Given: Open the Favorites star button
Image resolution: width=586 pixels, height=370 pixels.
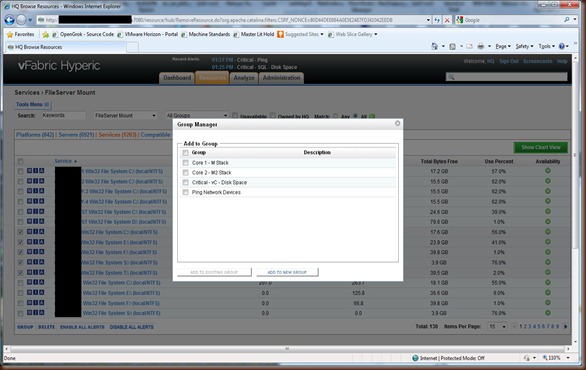Looking at the screenshot, I should click(x=21, y=34).
